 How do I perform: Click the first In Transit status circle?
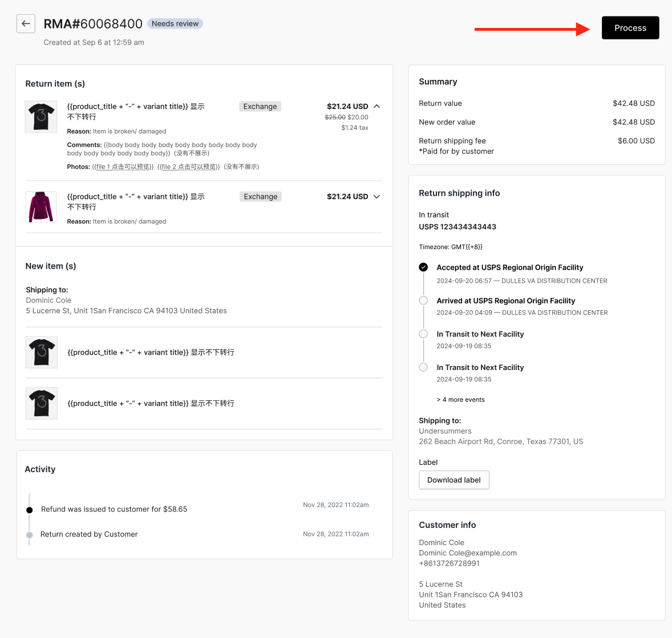423,334
